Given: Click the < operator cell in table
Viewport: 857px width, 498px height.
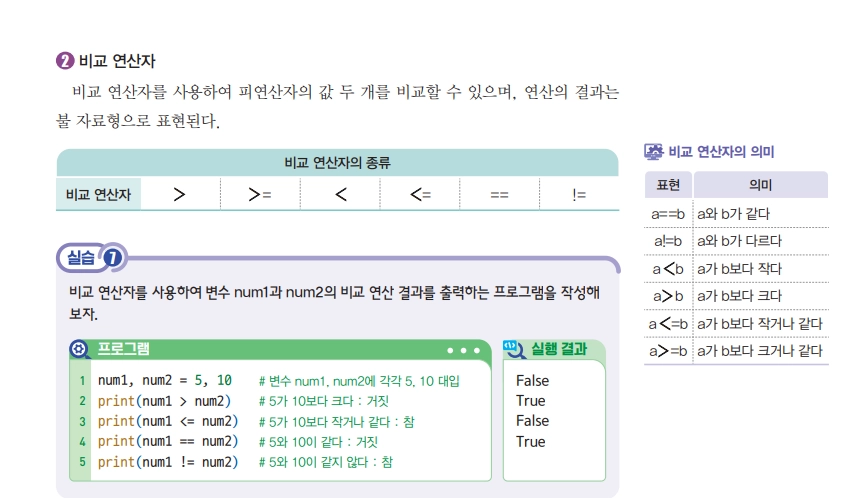Looking at the screenshot, I should click(340, 194).
